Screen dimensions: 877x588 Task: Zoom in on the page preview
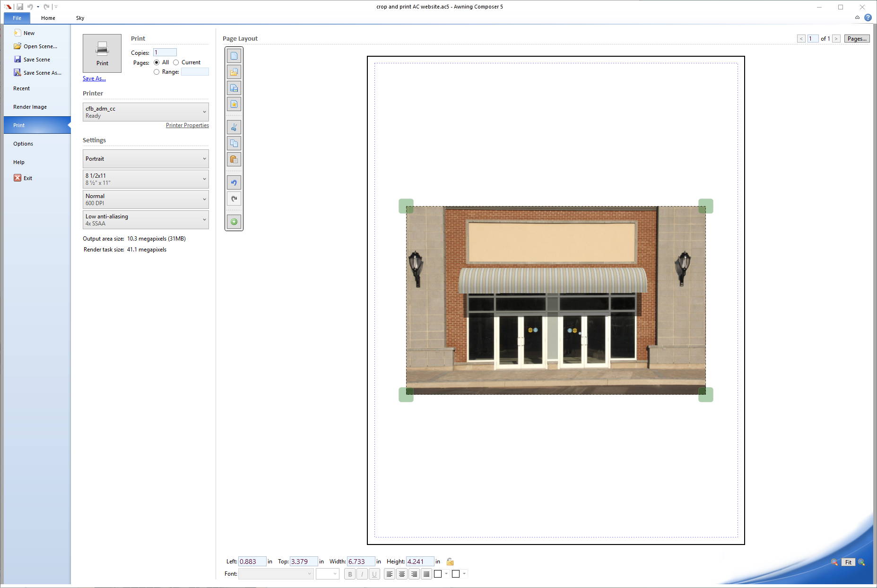pyautogui.click(x=861, y=562)
